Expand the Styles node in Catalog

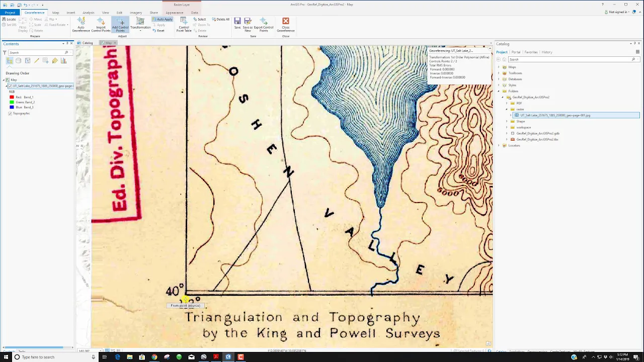(499, 85)
